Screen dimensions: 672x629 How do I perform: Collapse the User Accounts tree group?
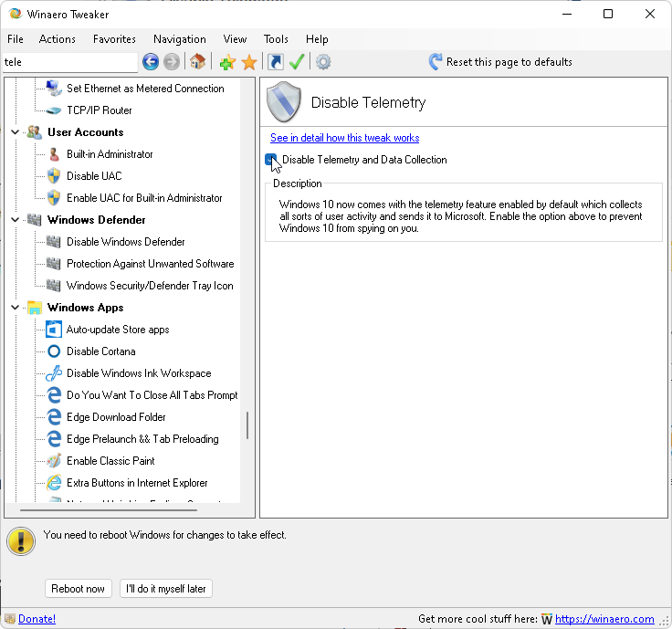[15, 132]
